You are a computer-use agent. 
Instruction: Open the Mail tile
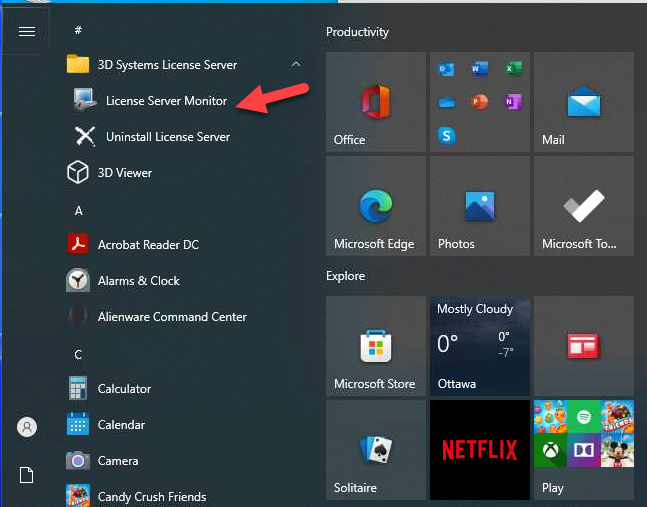coord(583,102)
